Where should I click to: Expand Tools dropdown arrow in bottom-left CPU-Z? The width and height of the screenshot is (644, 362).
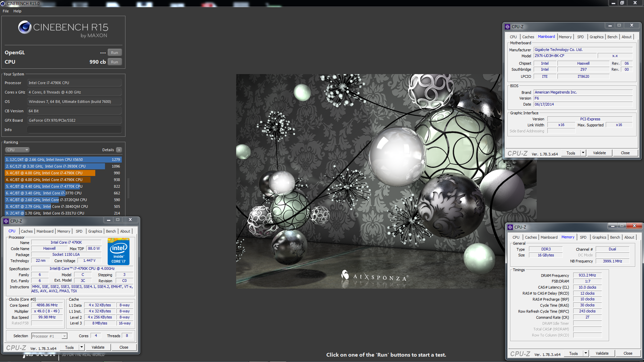(82, 347)
